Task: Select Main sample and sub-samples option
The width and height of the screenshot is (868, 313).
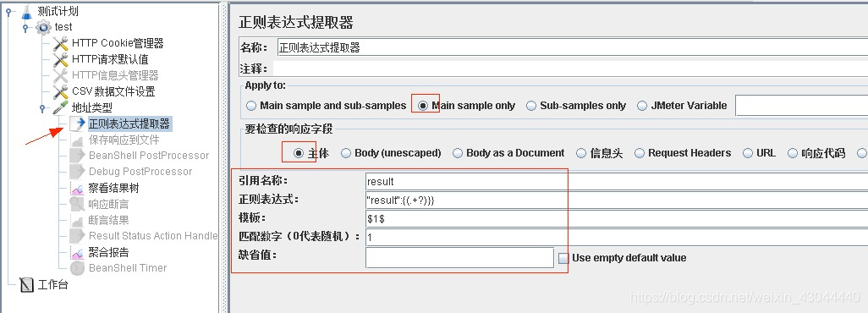Action: click(x=327, y=106)
